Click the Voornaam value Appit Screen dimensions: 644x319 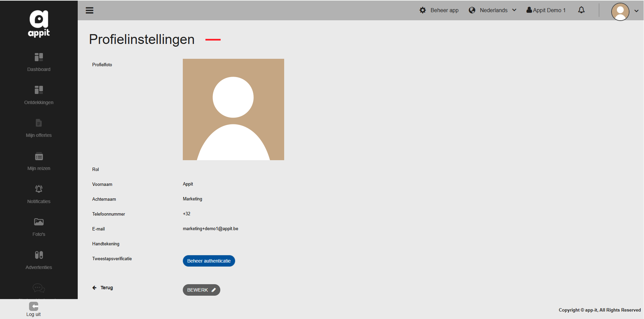[x=188, y=184]
